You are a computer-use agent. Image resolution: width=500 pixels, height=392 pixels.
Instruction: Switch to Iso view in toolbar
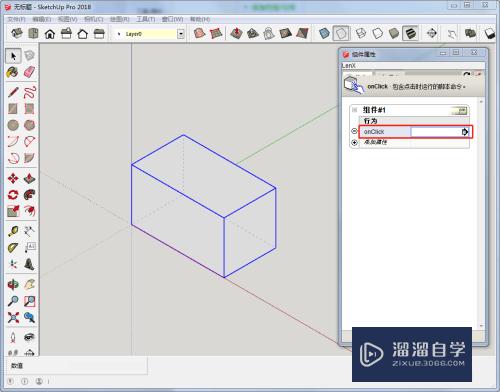coord(17,34)
